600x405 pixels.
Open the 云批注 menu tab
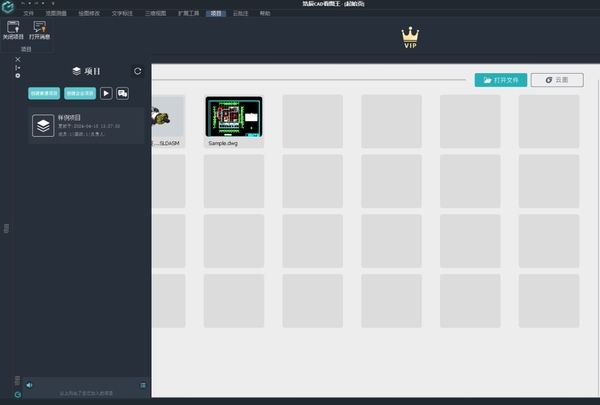(240, 13)
